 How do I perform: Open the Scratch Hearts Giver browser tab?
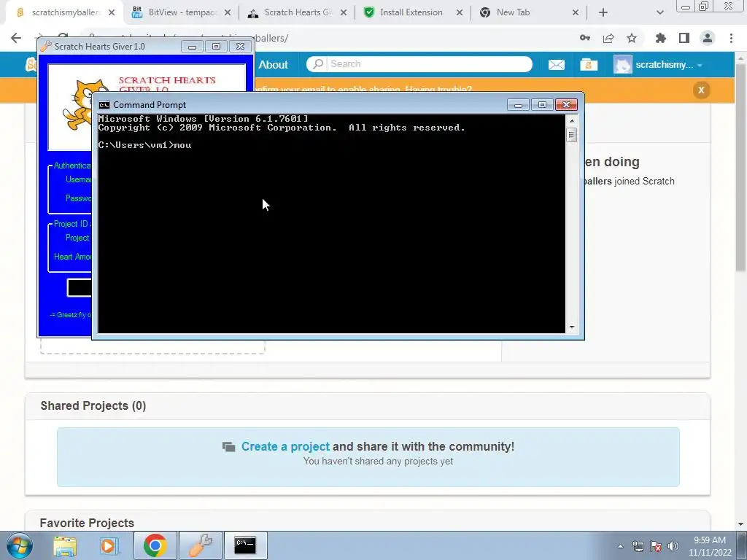click(298, 13)
